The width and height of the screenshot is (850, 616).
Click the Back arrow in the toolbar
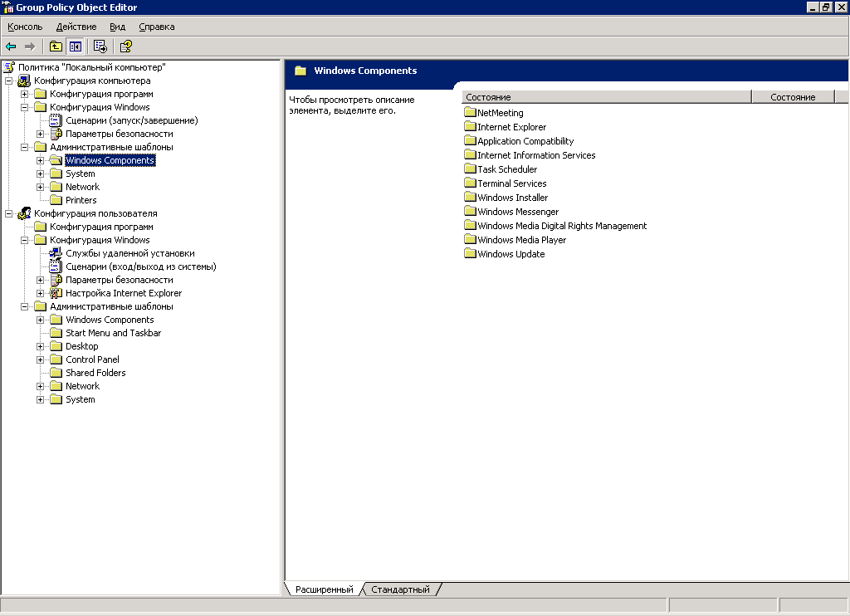11,46
